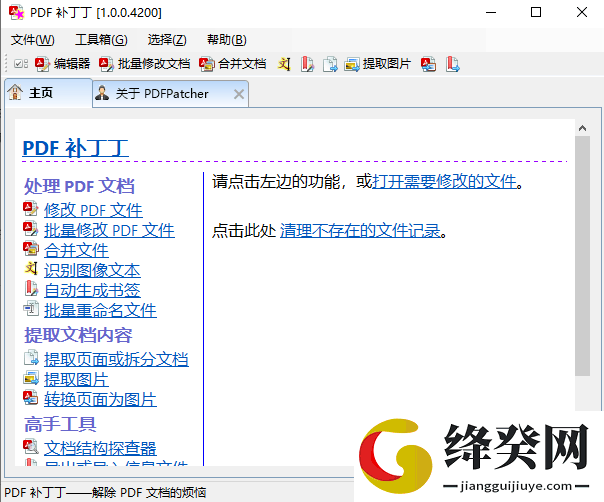Click the auto bookmark toolbar icon
This screenshot has height=502, width=604.
(x=307, y=64)
